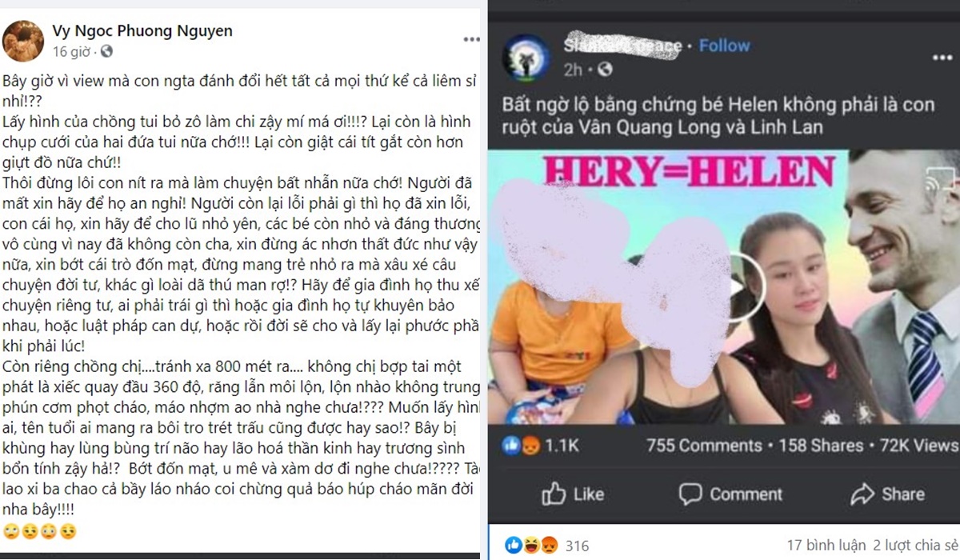Click the Vy Ngoc Phuong Nguyen name link
Image resolution: width=960 pixels, height=560 pixels.
point(142,31)
